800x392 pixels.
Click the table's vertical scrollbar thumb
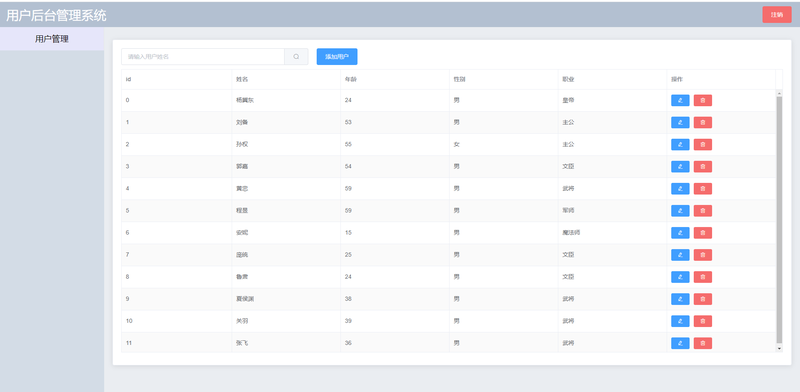coord(779,219)
